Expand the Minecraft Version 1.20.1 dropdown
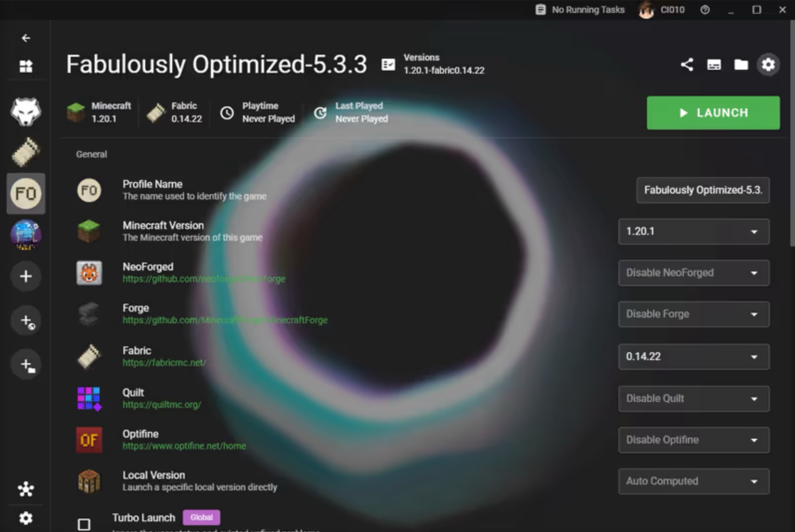The height and width of the screenshot is (532, 795). [x=694, y=231]
